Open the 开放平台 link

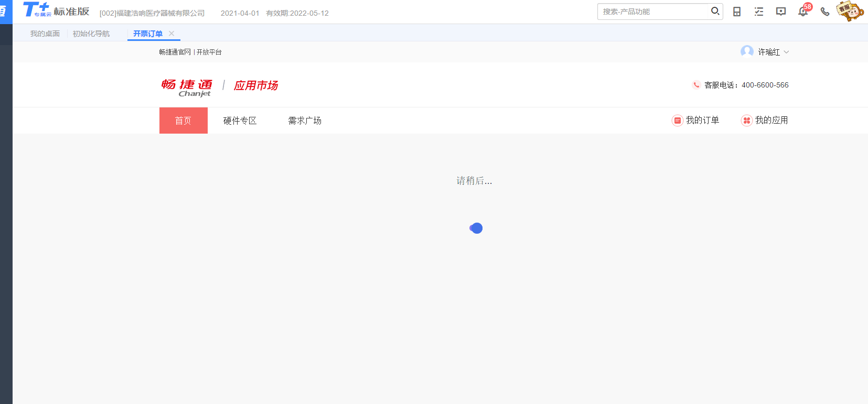(209, 52)
